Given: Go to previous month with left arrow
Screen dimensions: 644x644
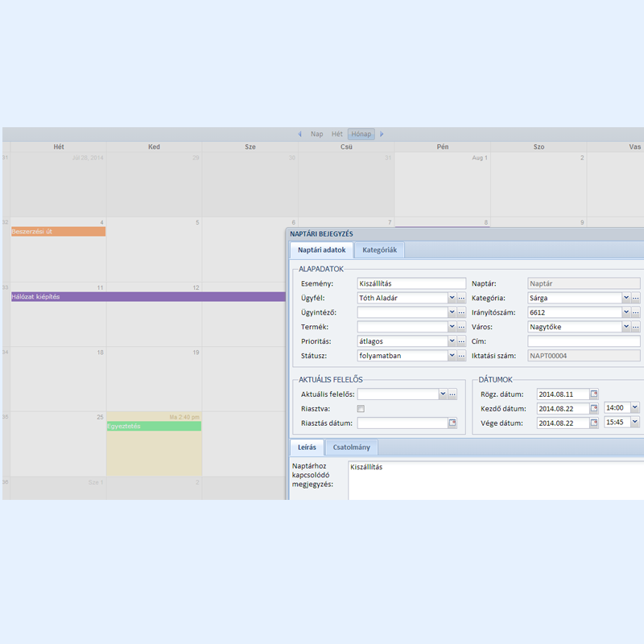Looking at the screenshot, I should click(300, 134).
